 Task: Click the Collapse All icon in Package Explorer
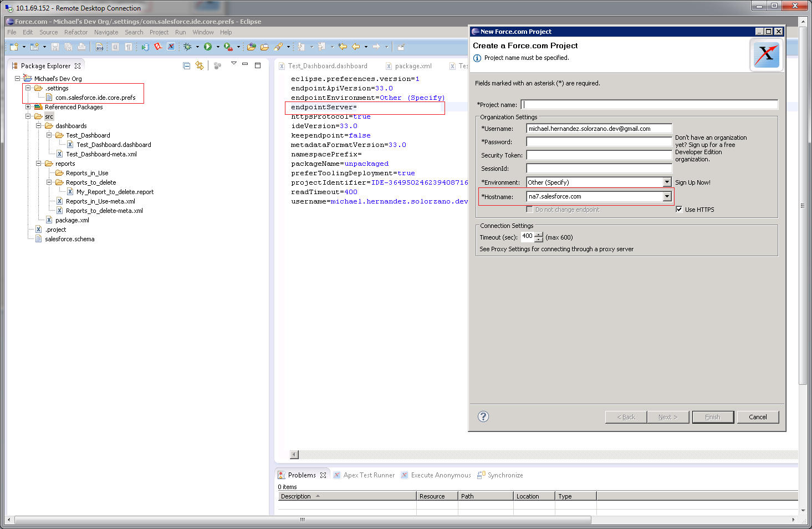click(186, 65)
